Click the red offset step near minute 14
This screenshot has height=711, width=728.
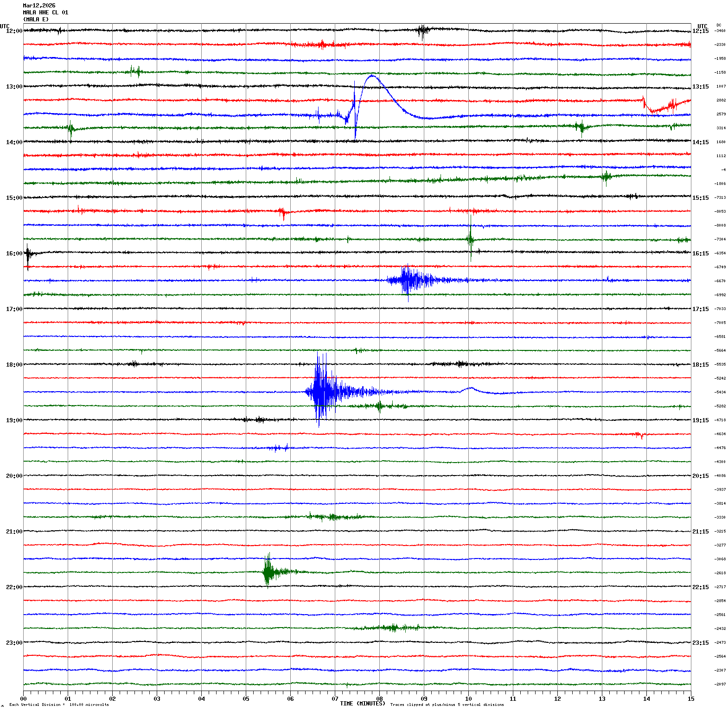click(x=645, y=102)
